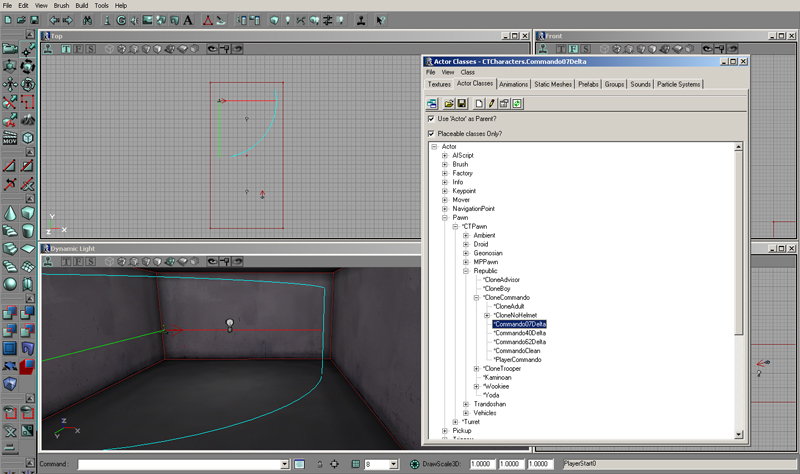Toggle Top view 'T' button in Top viewport
Viewport: 800px width, 474px height.
(x=66, y=49)
